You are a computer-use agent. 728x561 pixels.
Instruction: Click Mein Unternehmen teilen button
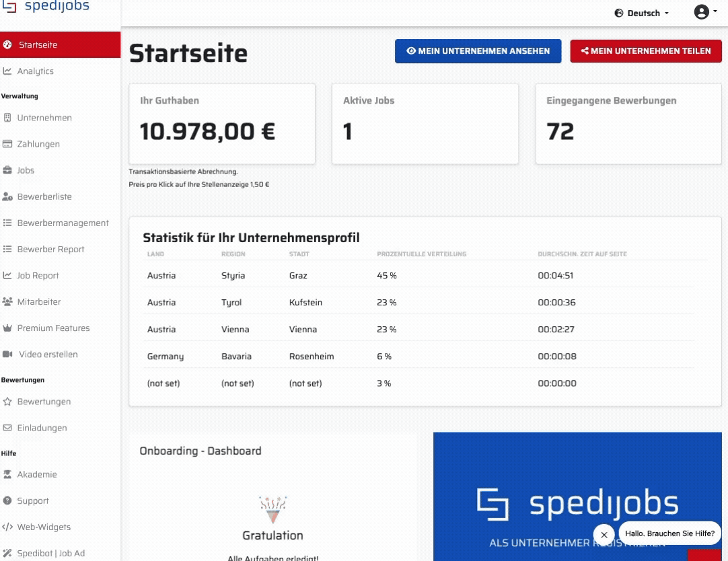click(x=645, y=51)
